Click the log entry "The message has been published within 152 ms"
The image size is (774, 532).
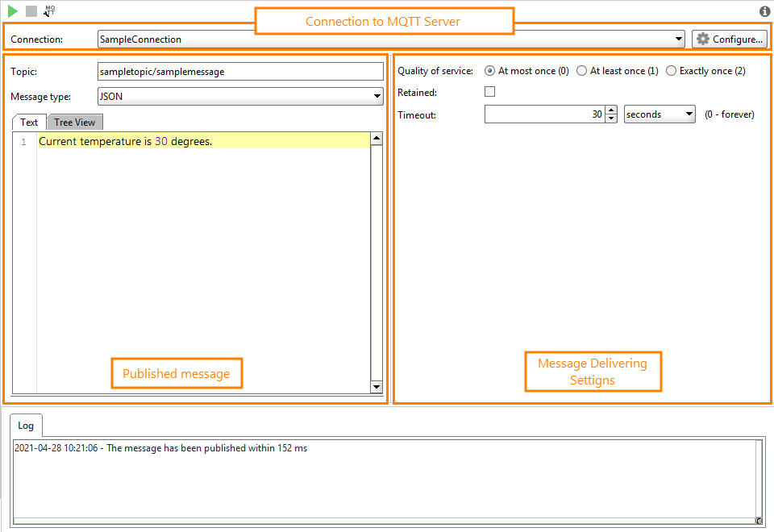(x=207, y=448)
